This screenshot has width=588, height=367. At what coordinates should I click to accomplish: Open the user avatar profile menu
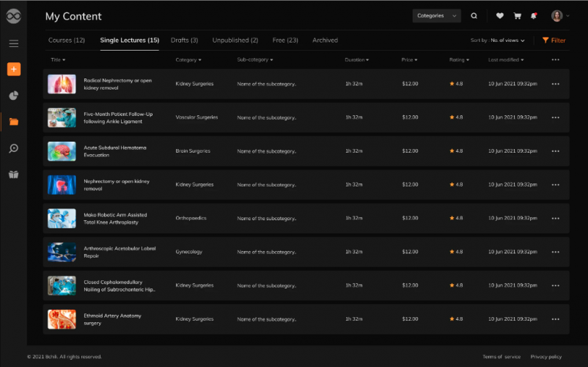tap(560, 16)
